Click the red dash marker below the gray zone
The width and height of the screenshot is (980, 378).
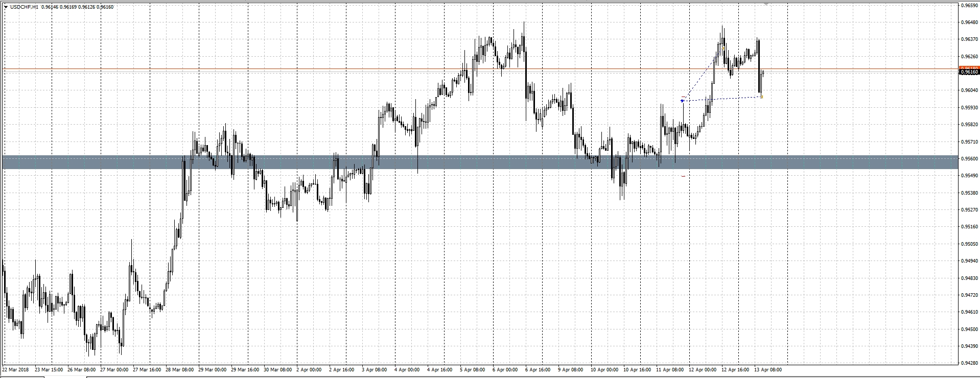click(x=683, y=176)
